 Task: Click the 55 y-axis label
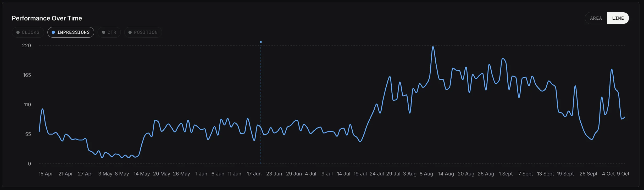click(x=28, y=134)
